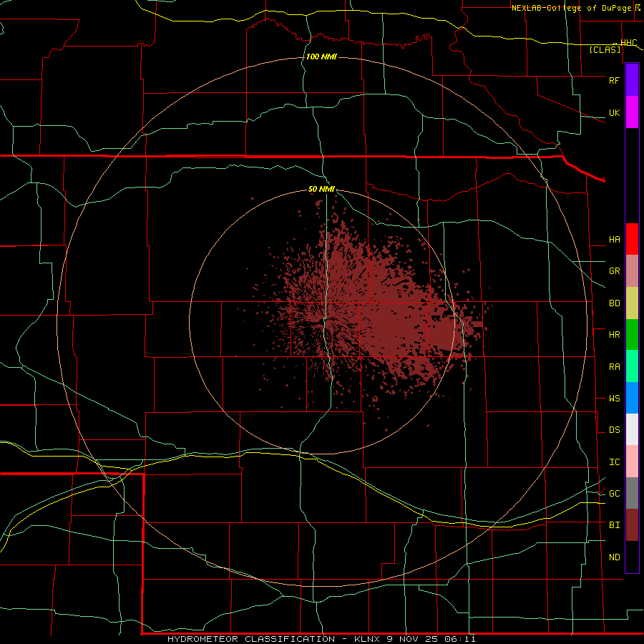Screen dimensions: 644x644
Task: Click the HR green legend swatch
Action: point(632,335)
